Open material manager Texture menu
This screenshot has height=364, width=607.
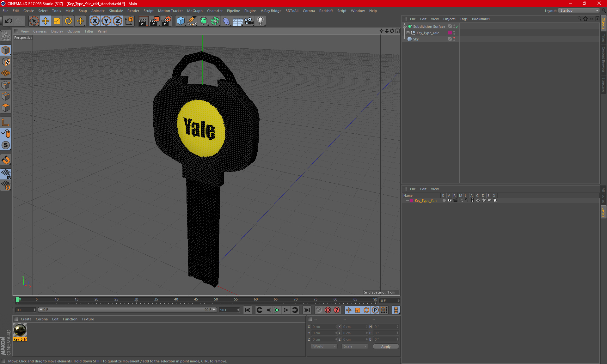pos(88,319)
